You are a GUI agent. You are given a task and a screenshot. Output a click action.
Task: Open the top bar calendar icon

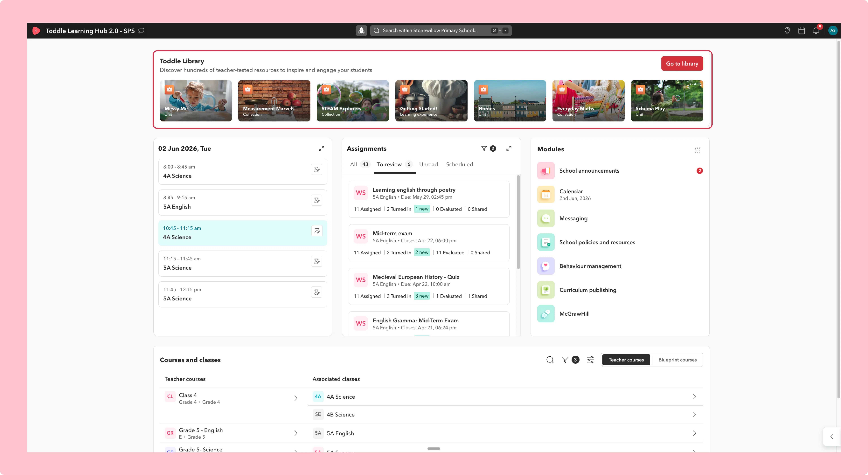[x=802, y=31]
